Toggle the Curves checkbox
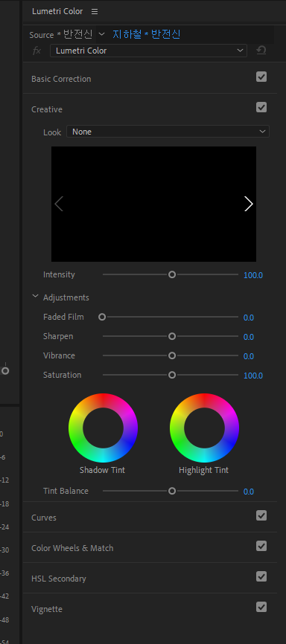 coord(261,515)
